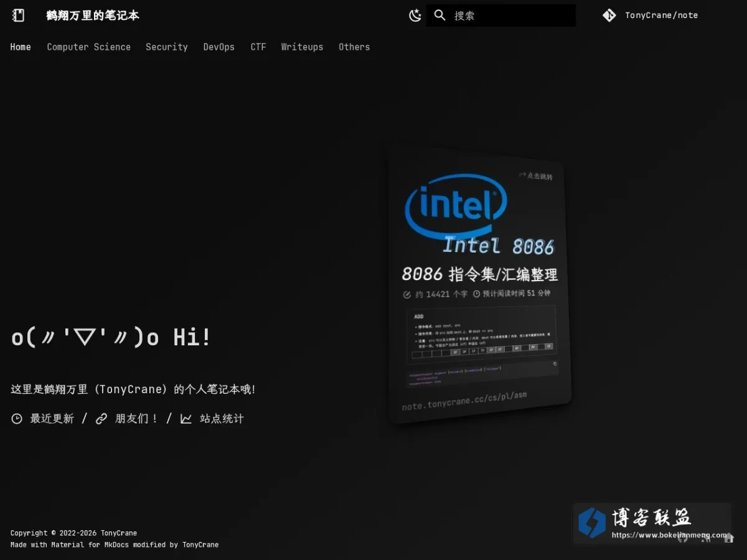Click the site title 鹤翔万里的笔记本
This screenshot has width=747, height=560.
pos(93,16)
